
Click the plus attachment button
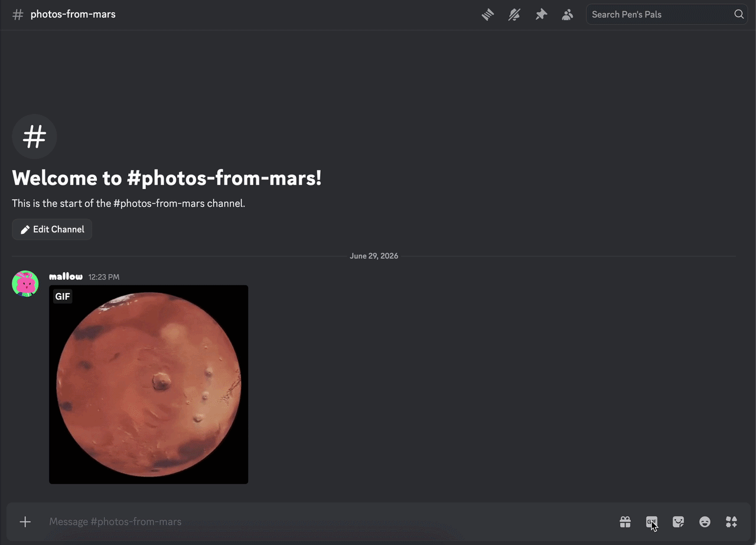click(x=25, y=521)
